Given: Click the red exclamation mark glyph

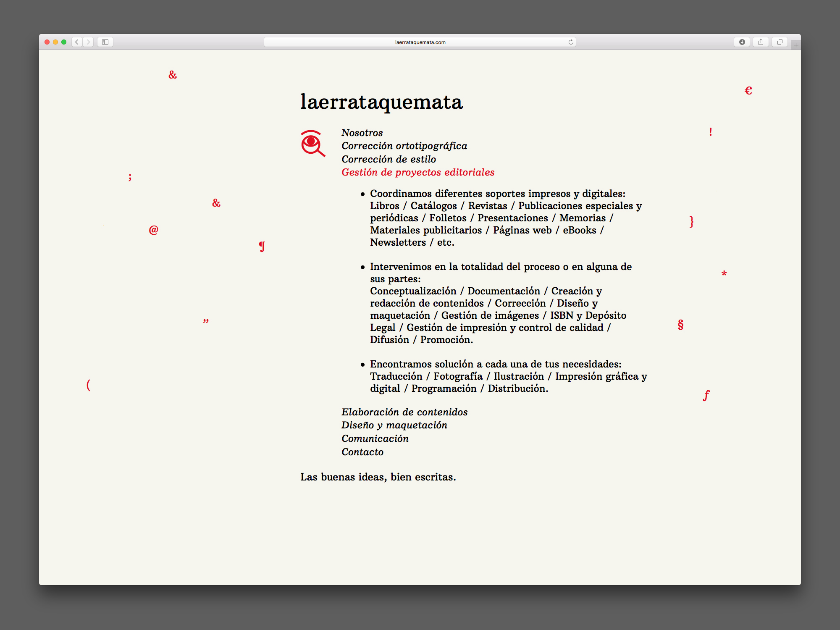Looking at the screenshot, I should point(710,132).
